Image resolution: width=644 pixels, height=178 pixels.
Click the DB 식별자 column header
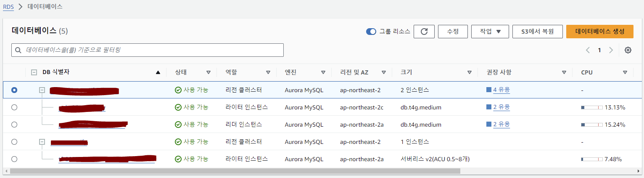[x=56, y=72]
